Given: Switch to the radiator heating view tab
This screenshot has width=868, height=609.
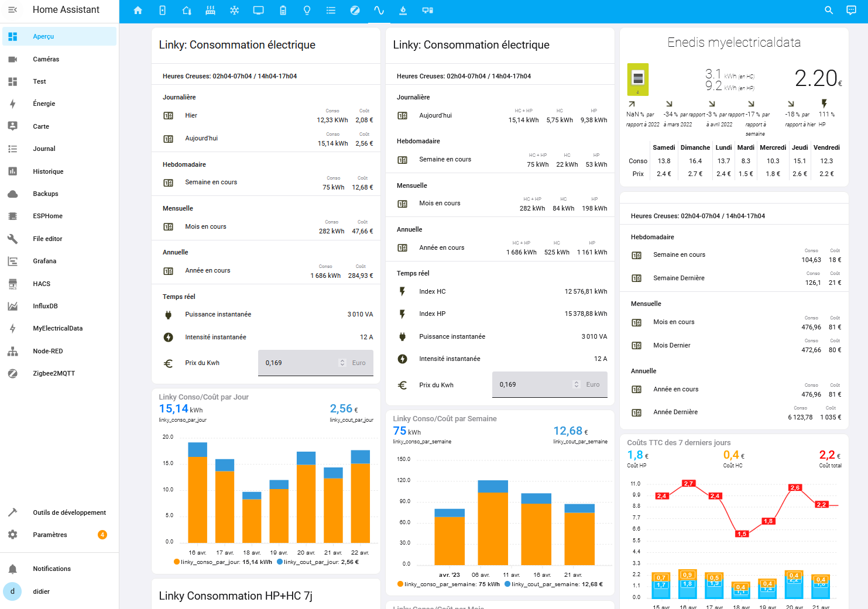Looking at the screenshot, I should [211, 11].
